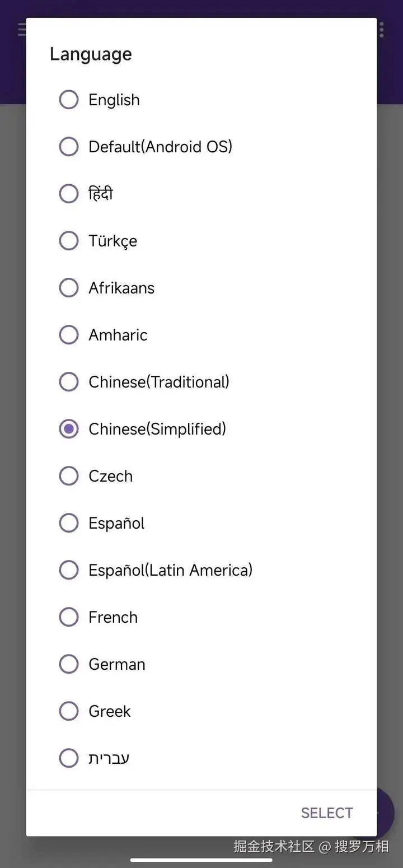The image size is (403, 868).
Task: Click the selected Chinese(Simplified) radio button
Action: (x=69, y=429)
